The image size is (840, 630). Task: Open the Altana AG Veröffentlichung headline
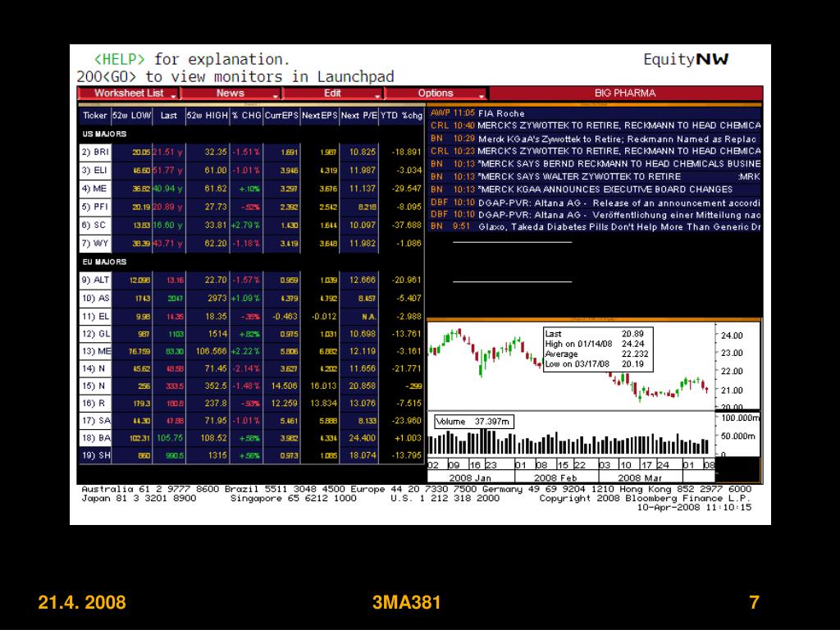coord(595,215)
